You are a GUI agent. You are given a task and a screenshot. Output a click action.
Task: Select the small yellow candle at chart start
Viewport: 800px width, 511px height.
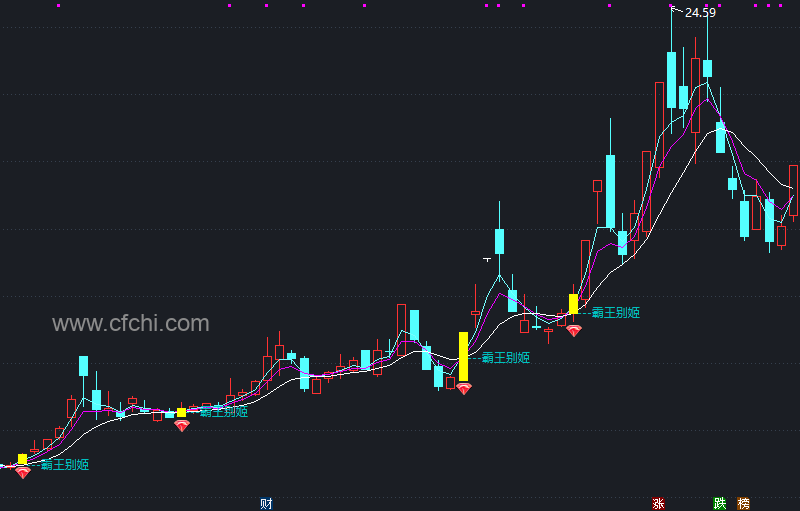[x=22, y=459]
